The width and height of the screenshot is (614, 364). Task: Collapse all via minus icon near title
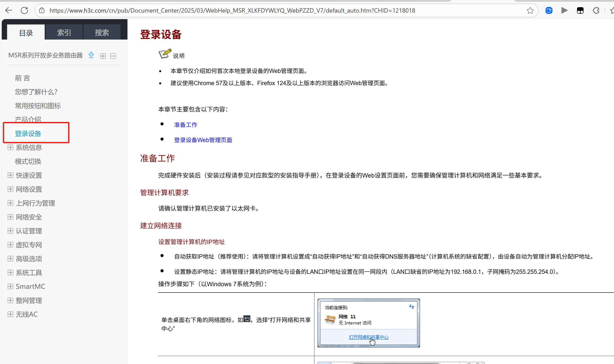(113, 56)
